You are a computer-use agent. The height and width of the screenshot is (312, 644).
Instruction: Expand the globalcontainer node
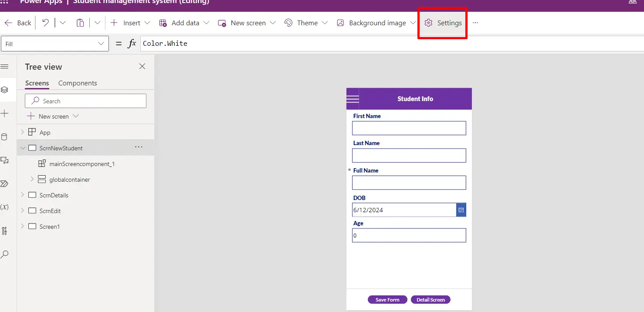click(32, 179)
